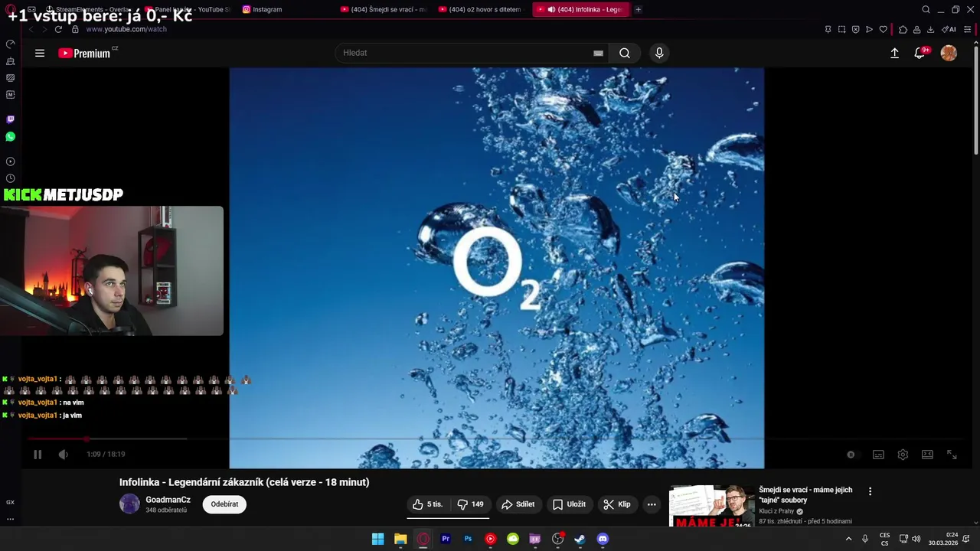Click the Sdílet share button
Screen dimensions: 980x551
pos(518,504)
